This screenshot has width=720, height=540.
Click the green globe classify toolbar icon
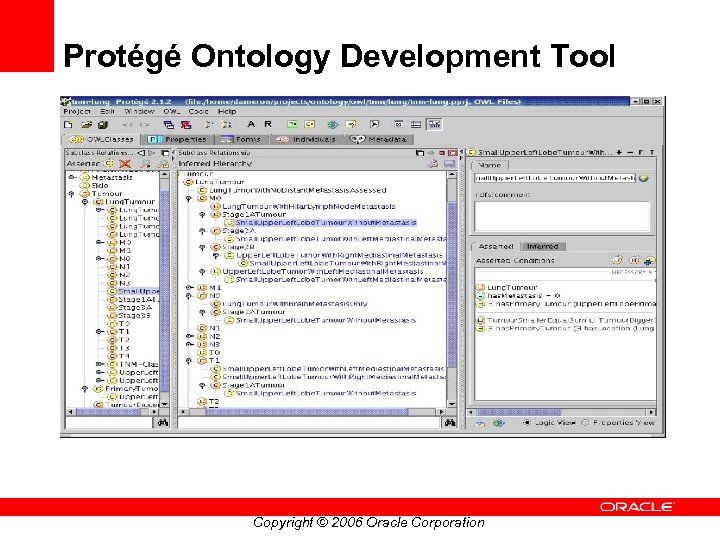[x=332, y=124]
